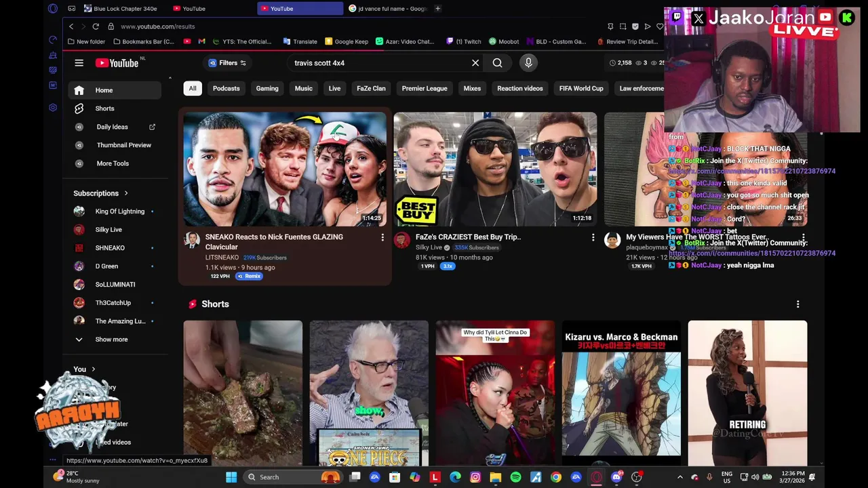868x488 pixels.
Task: Select the All filter chip
Action: pyautogui.click(x=193, y=88)
